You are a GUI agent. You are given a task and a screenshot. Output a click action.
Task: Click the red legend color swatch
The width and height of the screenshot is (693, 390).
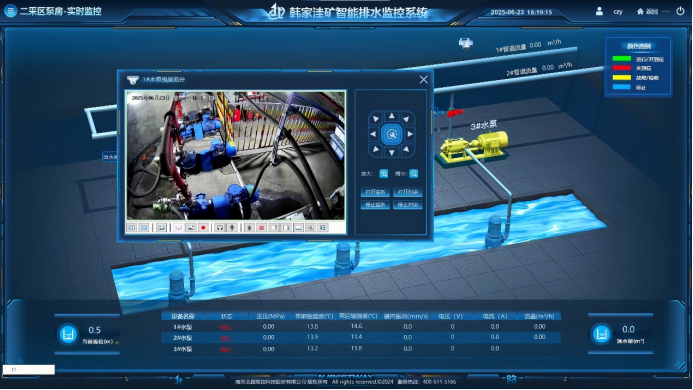pos(621,68)
